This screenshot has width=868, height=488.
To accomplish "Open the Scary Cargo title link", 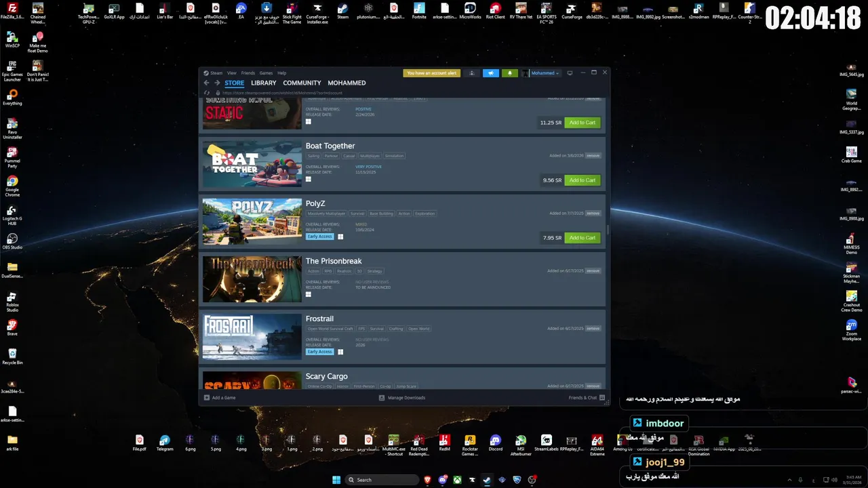I will pos(327,376).
